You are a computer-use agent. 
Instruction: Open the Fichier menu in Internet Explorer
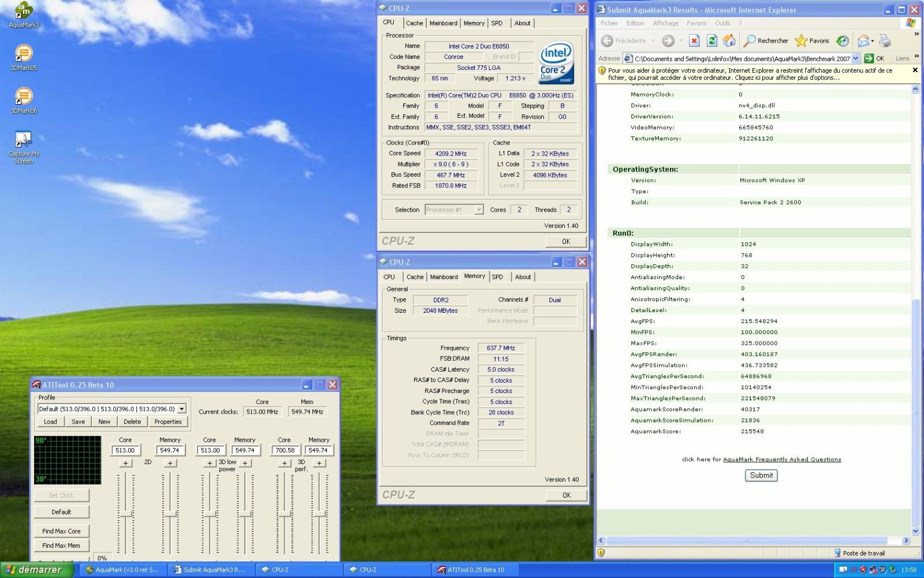click(609, 23)
